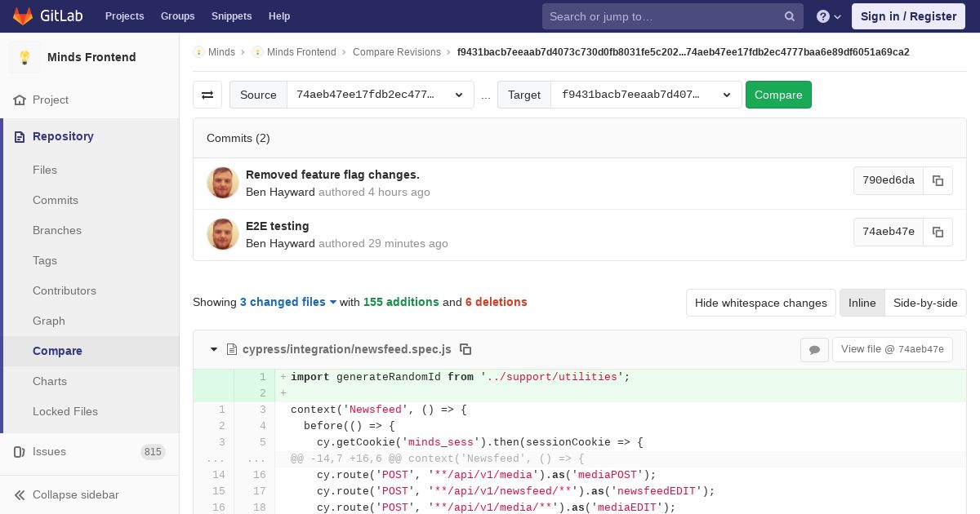Swap source and target revisions

207,95
